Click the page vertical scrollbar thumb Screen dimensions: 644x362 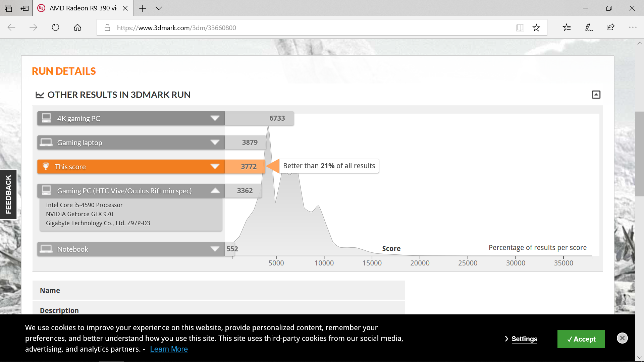(639, 154)
